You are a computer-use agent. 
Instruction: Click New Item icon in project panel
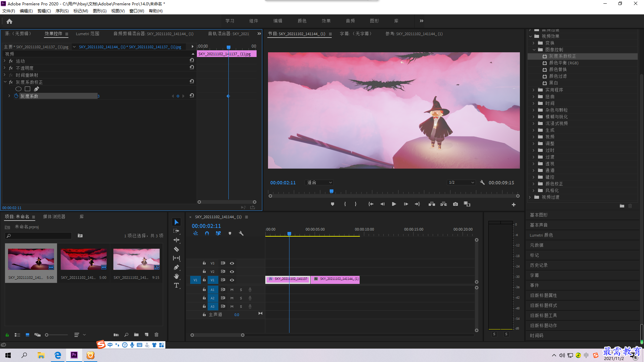pyautogui.click(x=147, y=335)
